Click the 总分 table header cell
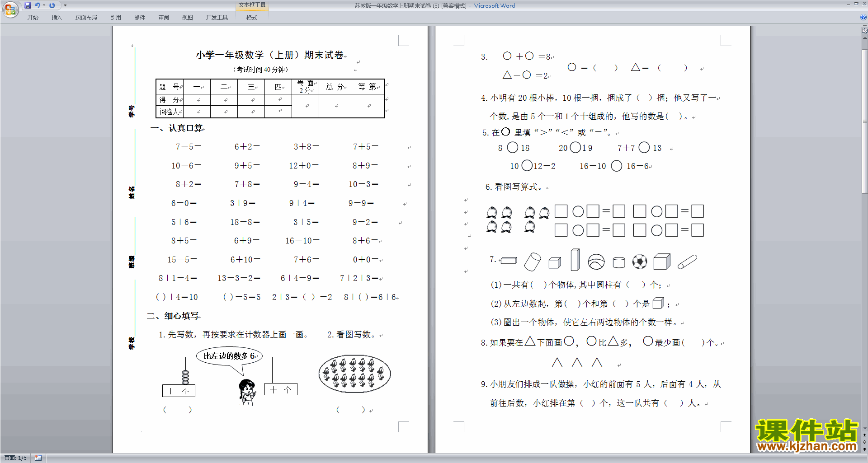Screen dimensions: 868x463 (x=335, y=87)
